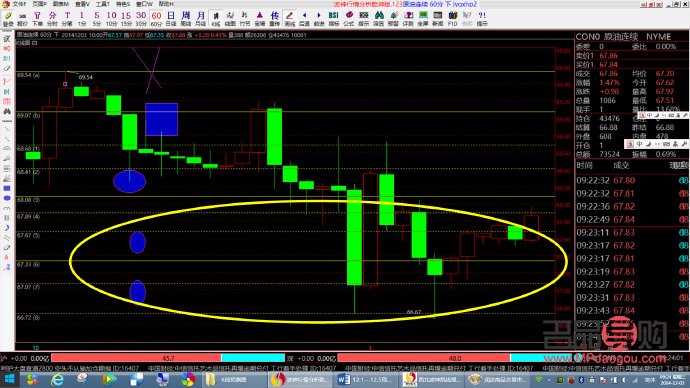This screenshot has height=388, width=690.
Task: Open the 报价 quotes toolbar icon
Action: coord(22,18)
